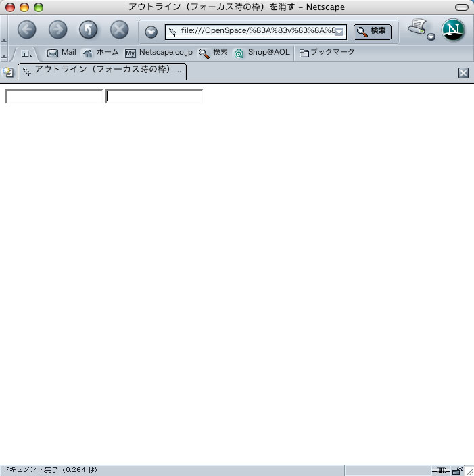Screen dimensions: 474x476
Task: Open the print options dropdown arrow
Action: tap(431, 37)
